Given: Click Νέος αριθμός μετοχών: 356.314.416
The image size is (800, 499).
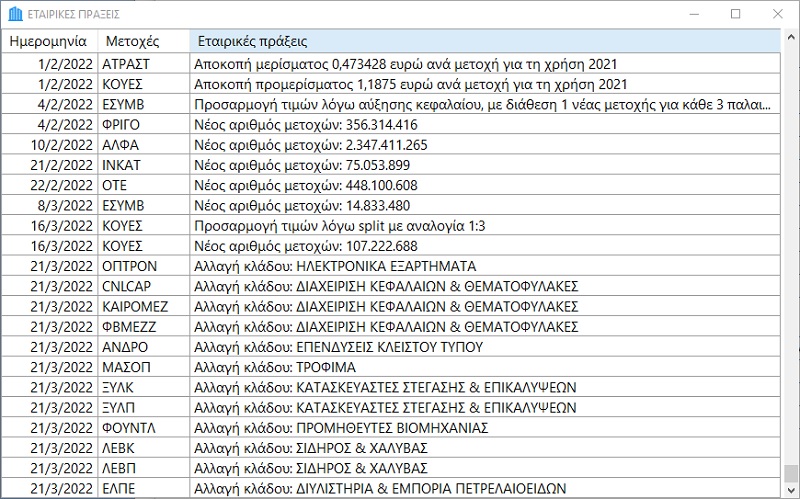Looking at the screenshot, I should [x=485, y=124].
